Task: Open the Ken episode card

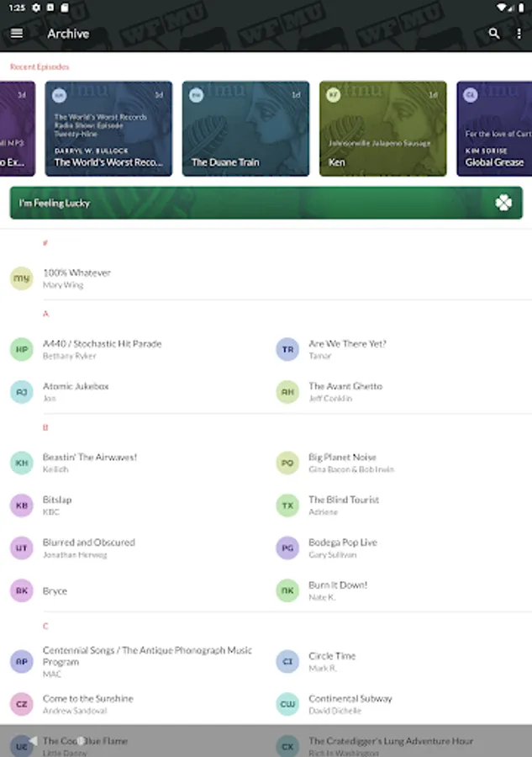Action: pos(383,129)
